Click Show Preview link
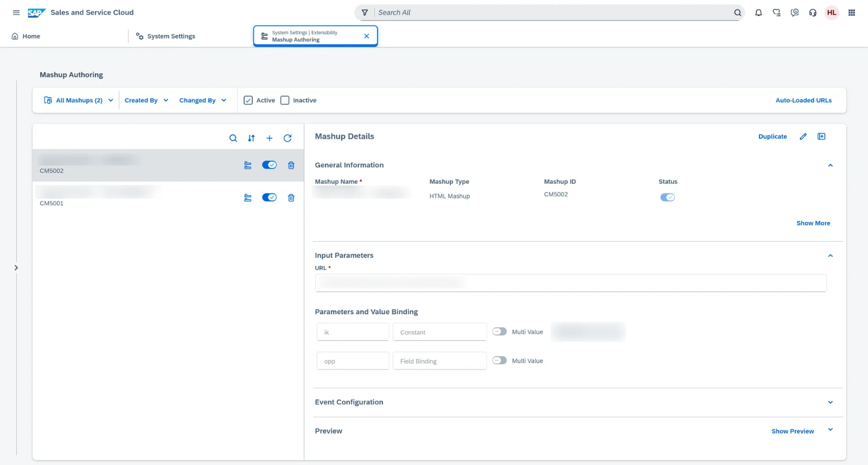This screenshot has height=465, width=868. 793,431
